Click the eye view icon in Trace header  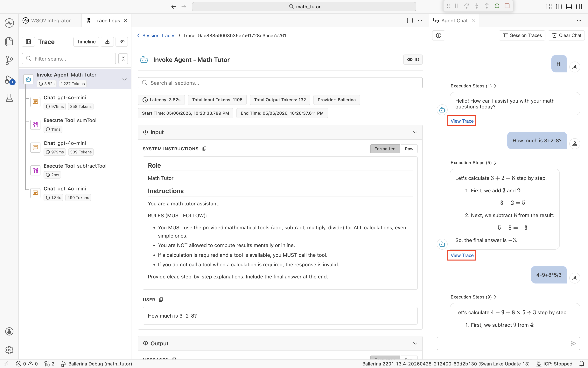(122, 42)
